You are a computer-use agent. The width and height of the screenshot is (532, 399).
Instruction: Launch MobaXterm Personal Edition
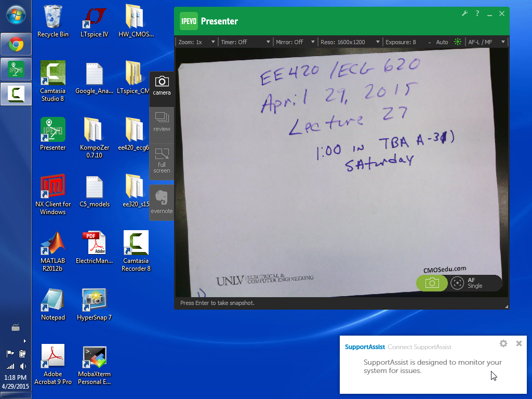(x=95, y=365)
